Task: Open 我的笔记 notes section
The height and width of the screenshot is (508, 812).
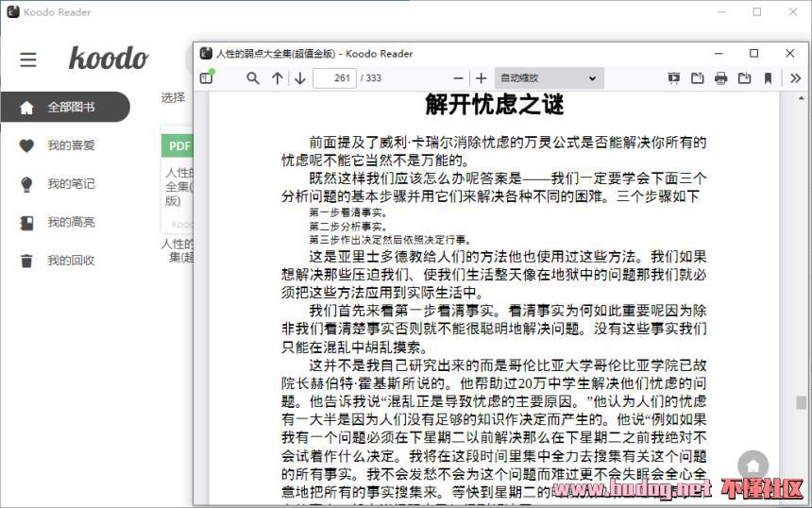Action: click(71, 184)
